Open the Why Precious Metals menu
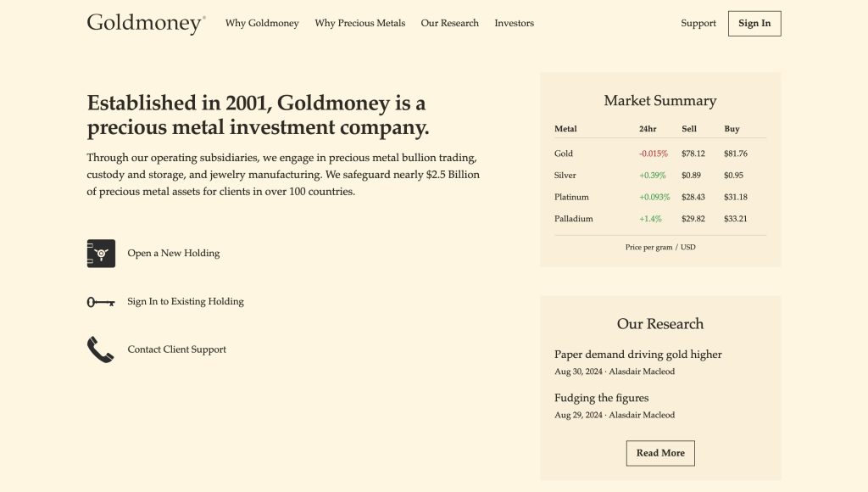 click(x=359, y=24)
